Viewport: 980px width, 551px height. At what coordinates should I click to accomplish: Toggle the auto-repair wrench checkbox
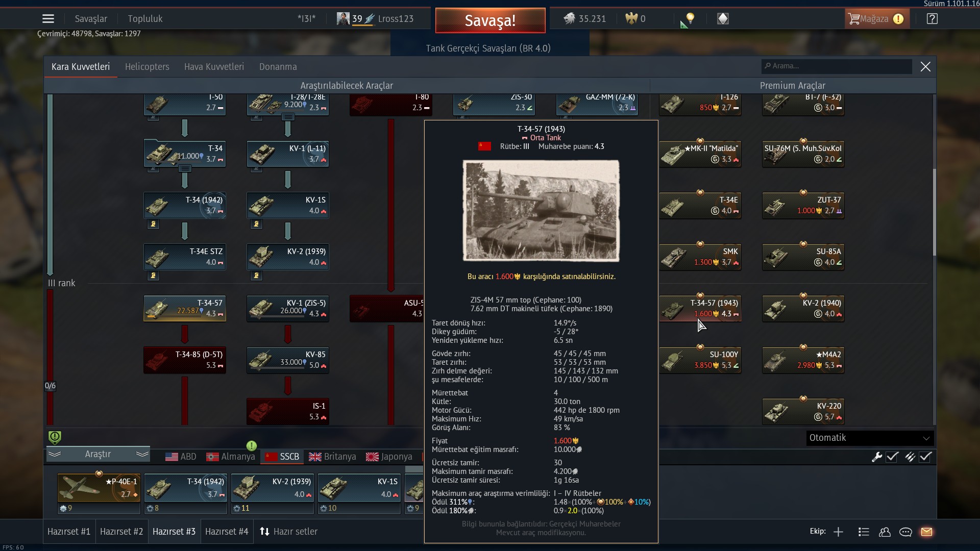click(x=892, y=457)
